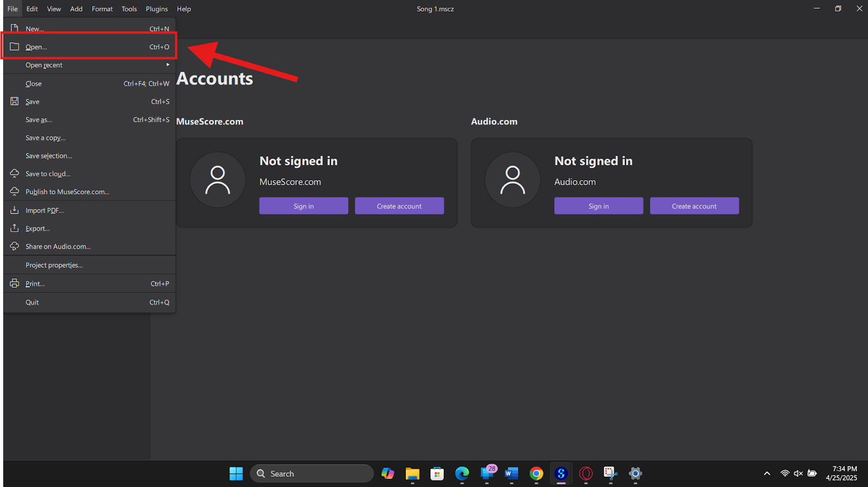Viewport: 868px width, 487px height.
Task: Click the Share on Audio.com cloud icon
Action: (x=15, y=246)
